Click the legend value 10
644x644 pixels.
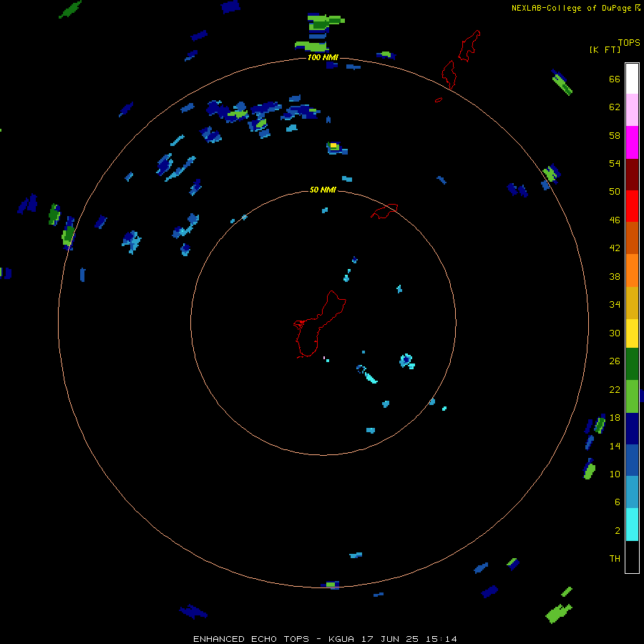615,474
